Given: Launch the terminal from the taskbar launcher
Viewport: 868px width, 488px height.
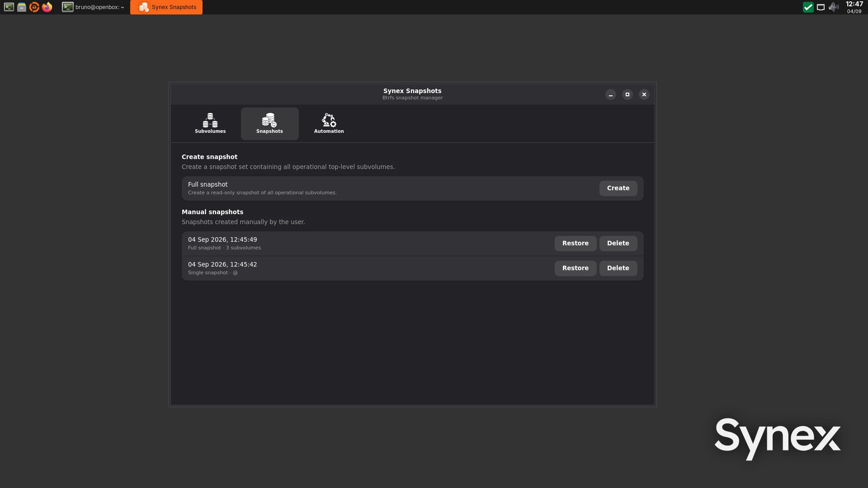Looking at the screenshot, I should pyautogui.click(x=9, y=7).
